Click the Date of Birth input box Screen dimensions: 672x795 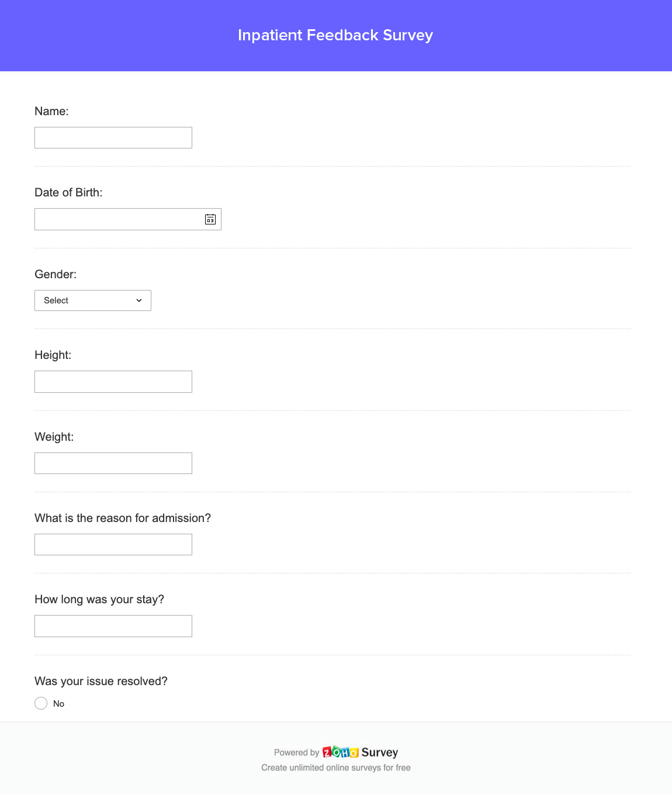(x=117, y=219)
